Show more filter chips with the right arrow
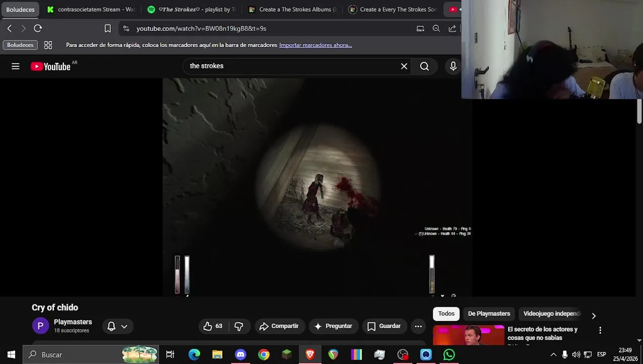The height and width of the screenshot is (364, 643). (x=593, y=315)
